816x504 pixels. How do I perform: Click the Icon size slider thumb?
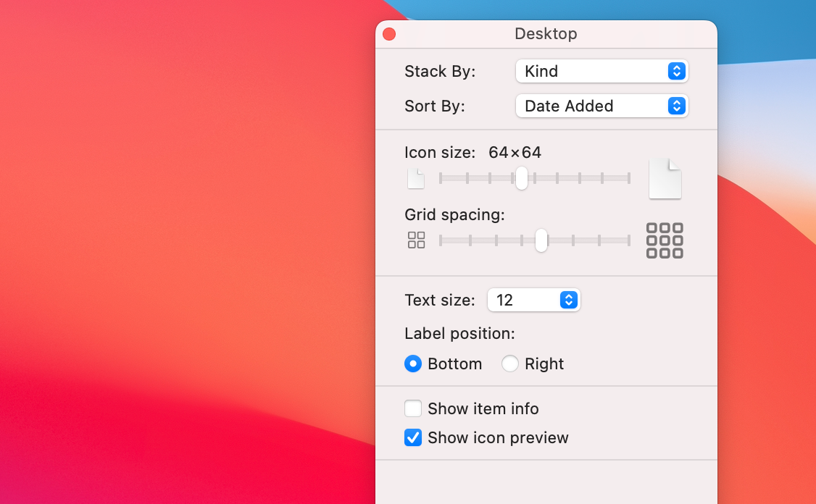click(522, 178)
